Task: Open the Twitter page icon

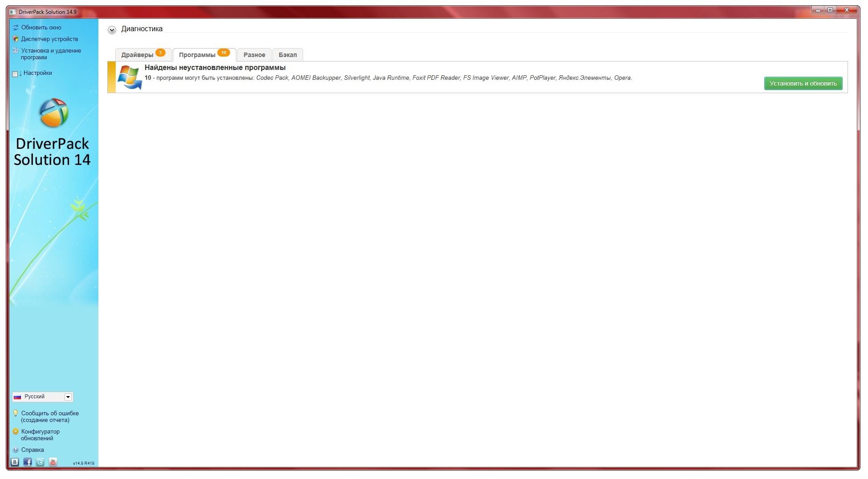Action: 40,462
